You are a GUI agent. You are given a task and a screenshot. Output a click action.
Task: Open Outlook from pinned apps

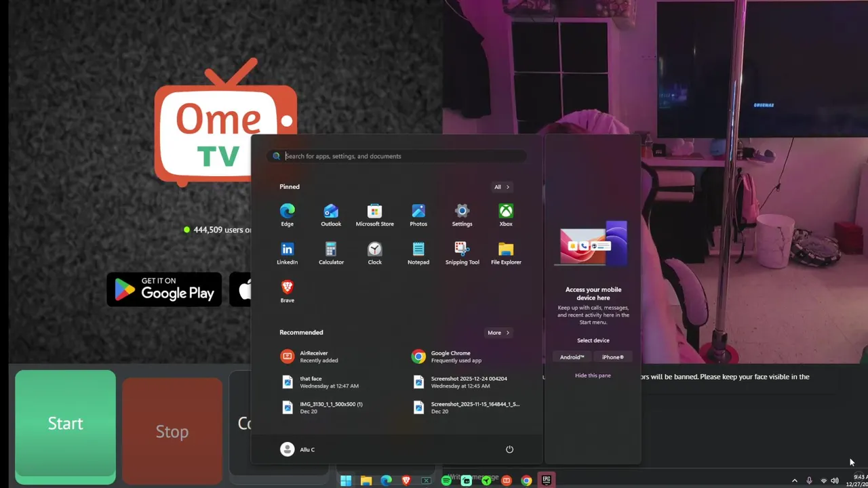click(331, 215)
